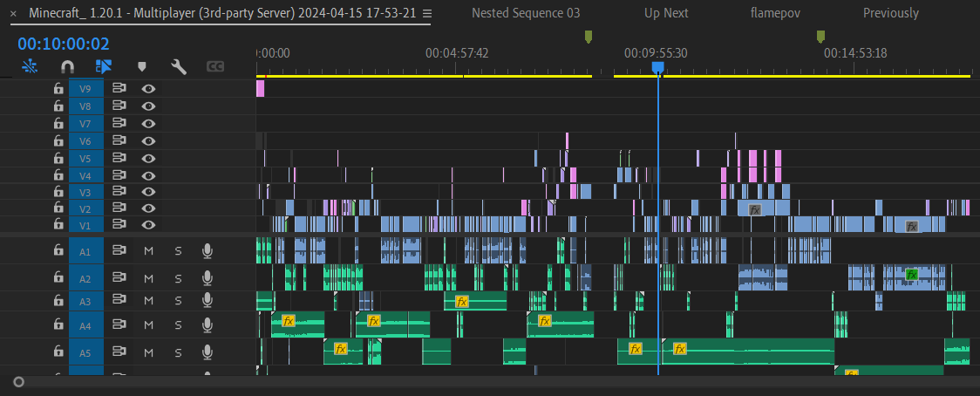Hide track V1 output with eye icon

coord(148,224)
